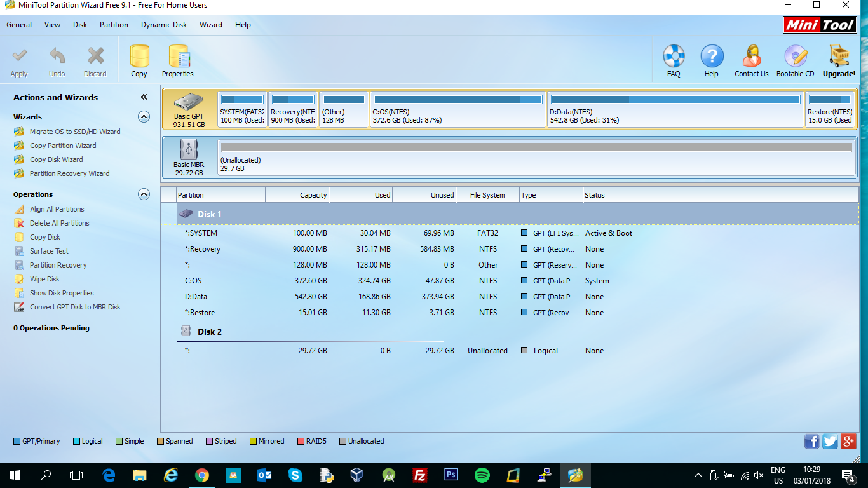Show hidden system tray icons
This screenshot has height=488, width=868.
698,475
